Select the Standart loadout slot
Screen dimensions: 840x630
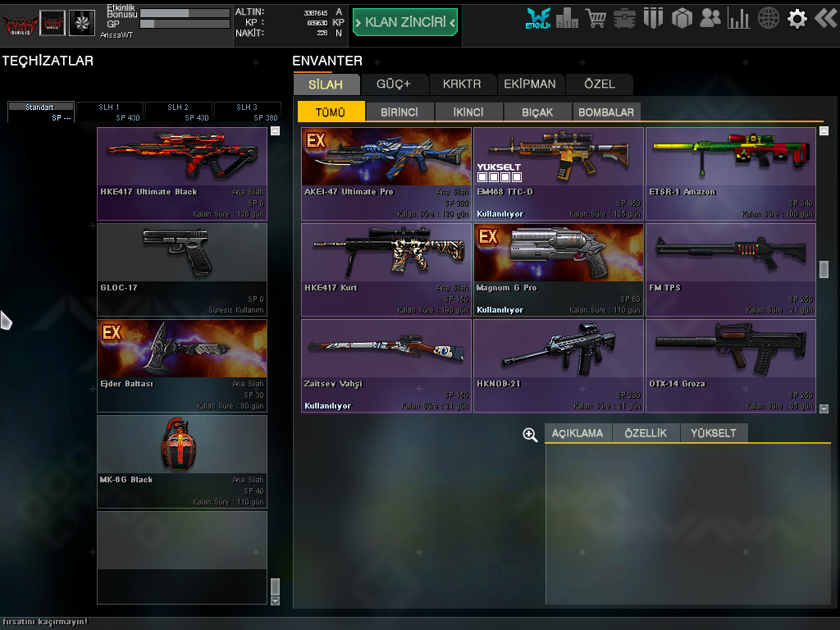[41, 112]
